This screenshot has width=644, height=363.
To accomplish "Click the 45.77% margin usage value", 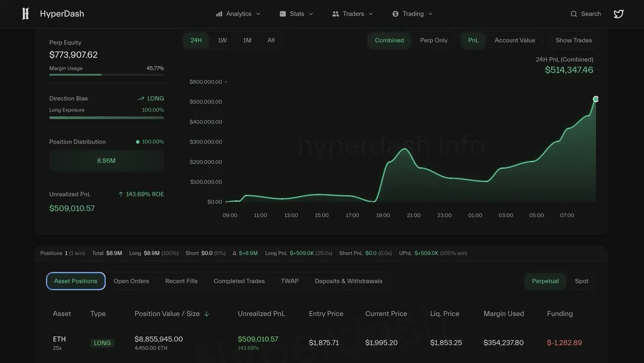I will click(155, 69).
